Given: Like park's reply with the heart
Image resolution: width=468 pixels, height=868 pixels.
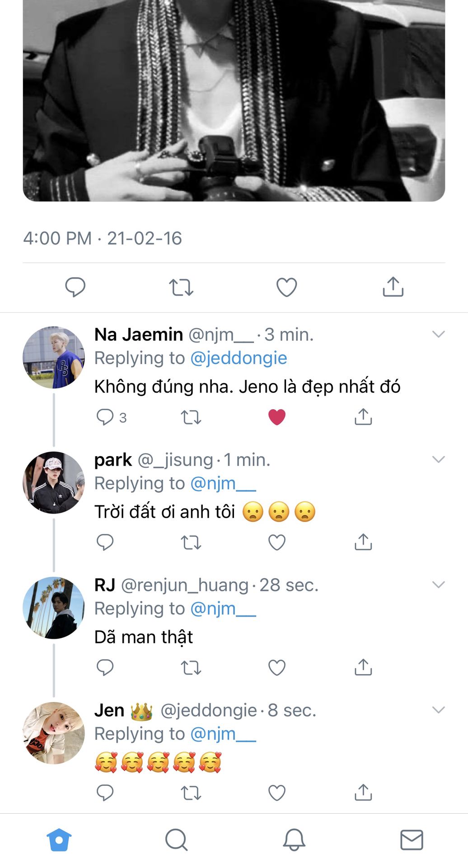Looking at the screenshot, I should coord(277,542).
